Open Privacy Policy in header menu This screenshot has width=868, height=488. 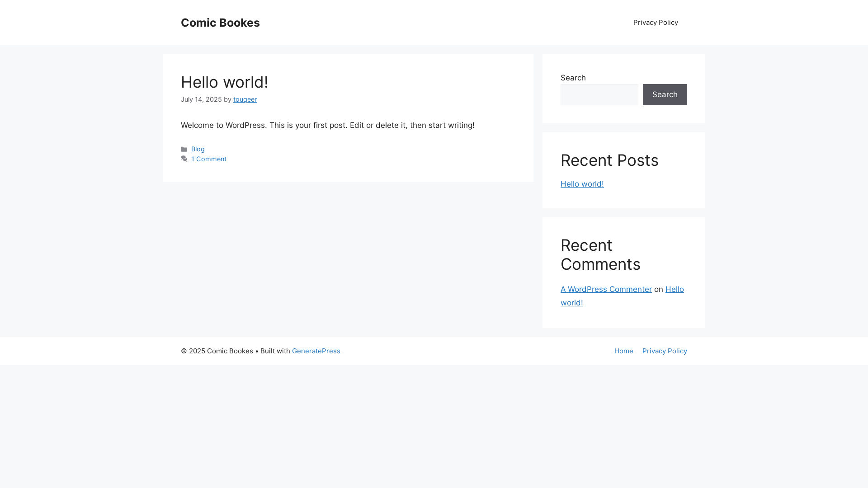pyautogui.click(x=656, y=23)
